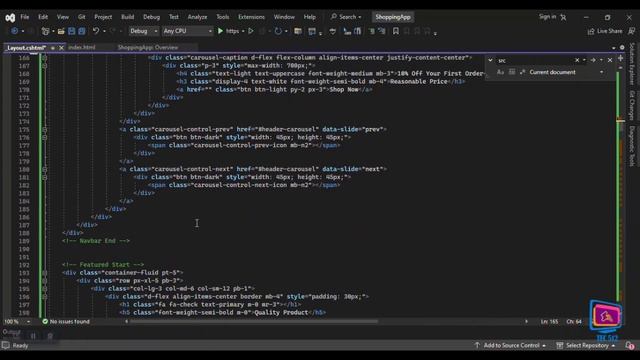
Task: Open the Edit menu
Action: point(43,17)
